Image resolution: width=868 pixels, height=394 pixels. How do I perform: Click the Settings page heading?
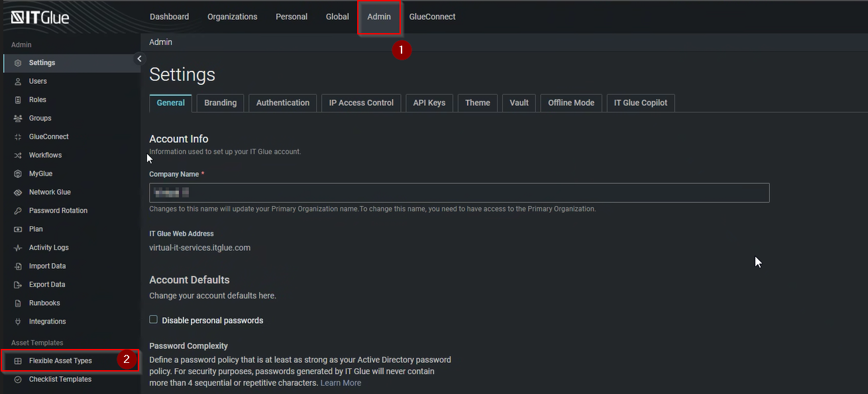tap(182, 75)
